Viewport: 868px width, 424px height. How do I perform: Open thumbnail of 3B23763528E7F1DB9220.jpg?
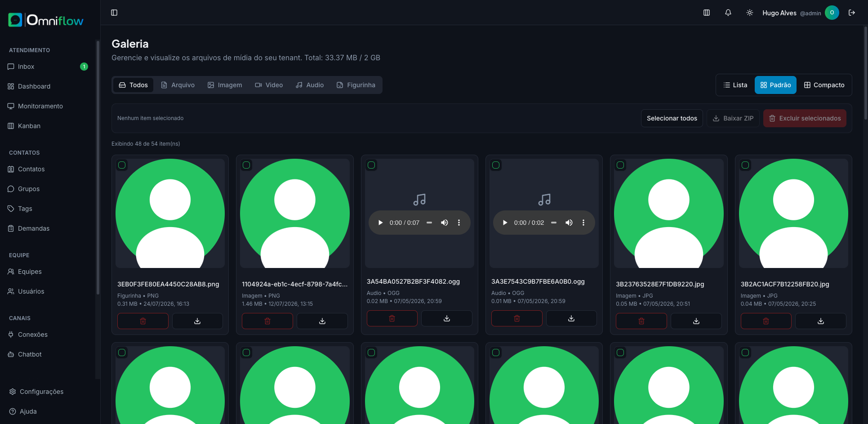point(669,213)
